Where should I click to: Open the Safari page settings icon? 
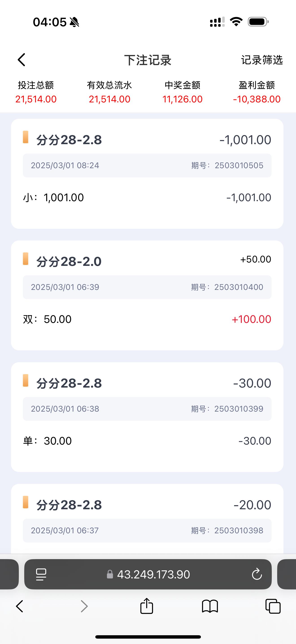pos(41,574)
